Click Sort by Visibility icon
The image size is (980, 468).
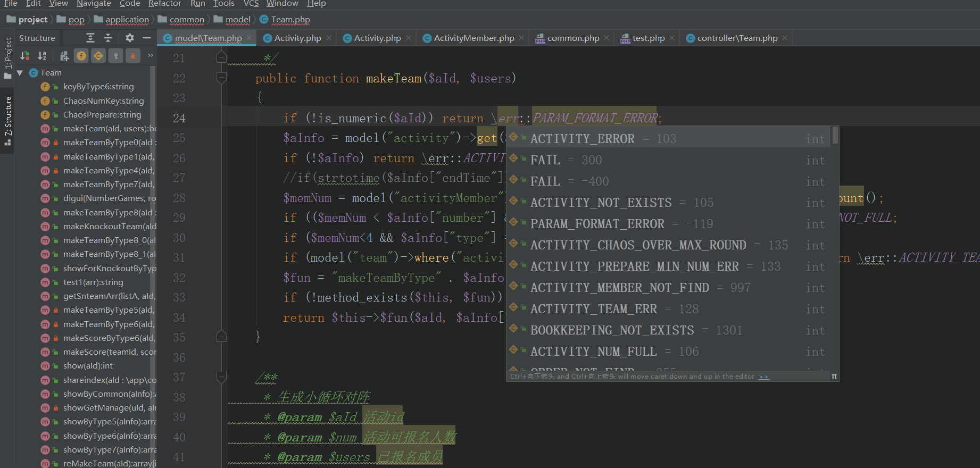pos(24,56)
